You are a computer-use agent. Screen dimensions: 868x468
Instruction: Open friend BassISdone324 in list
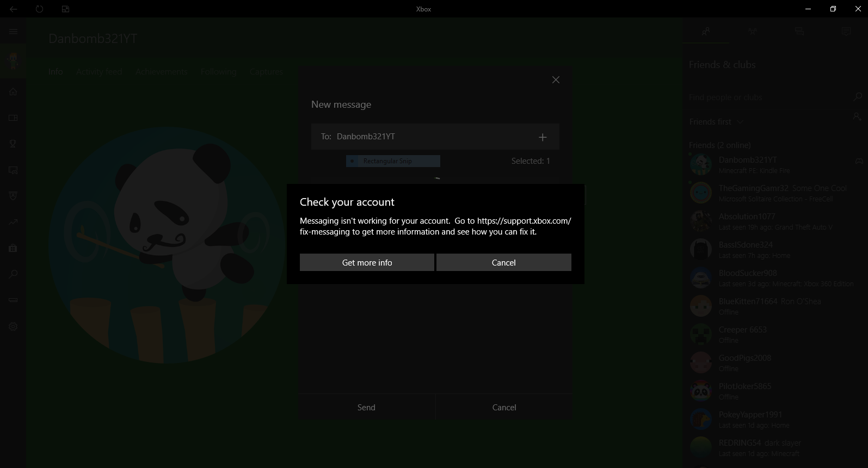(775, 249)
